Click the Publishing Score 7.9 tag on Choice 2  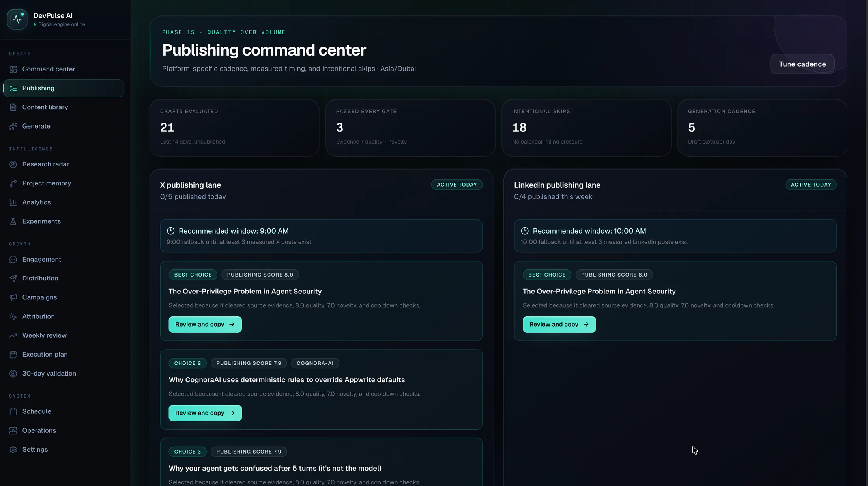tap(249, 363)
